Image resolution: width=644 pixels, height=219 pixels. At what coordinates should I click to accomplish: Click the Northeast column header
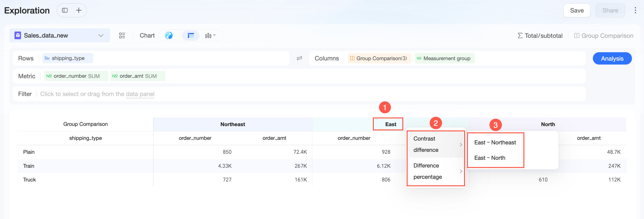(x=233, y=124)
